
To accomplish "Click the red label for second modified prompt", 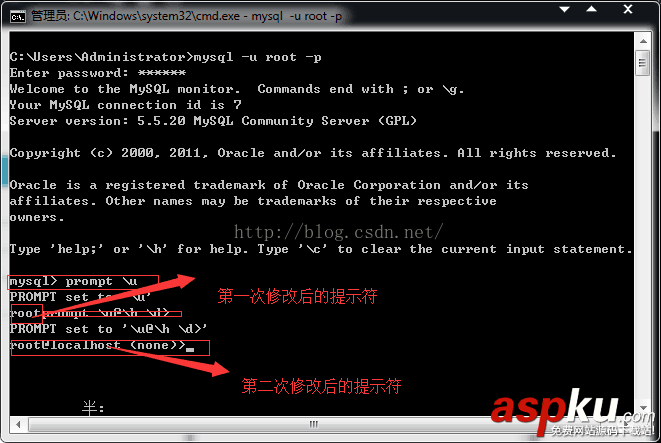I will click(x=321, y=386).
